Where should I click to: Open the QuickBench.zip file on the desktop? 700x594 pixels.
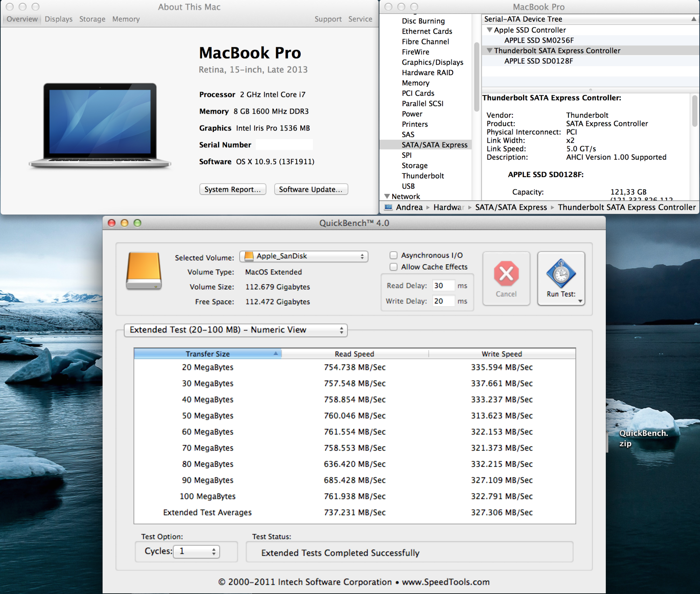click(x=643, y=438)
